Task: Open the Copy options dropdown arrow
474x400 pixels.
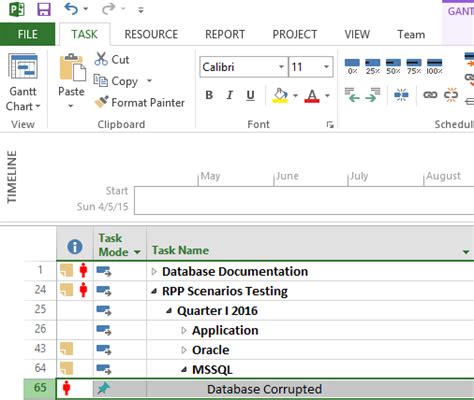Action: [149, 80]
